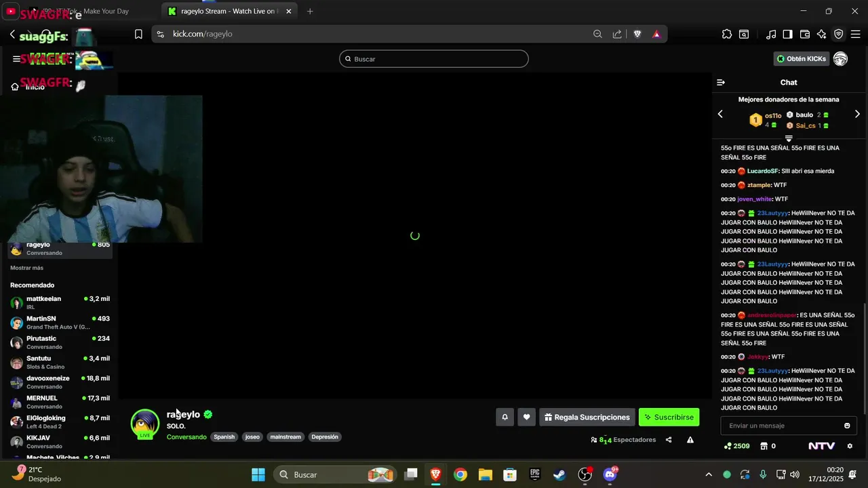868x488 pixels.
Task: Click the 2509 channel points balance
Action: (737, 446)
